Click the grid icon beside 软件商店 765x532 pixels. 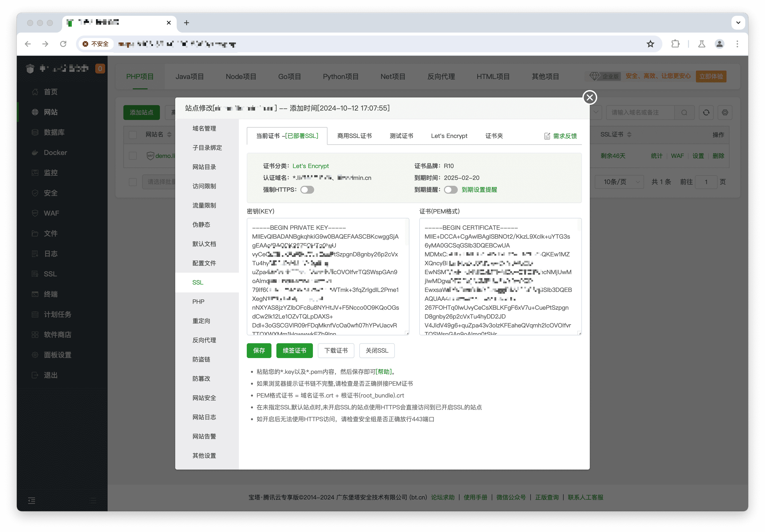(35, 335)
